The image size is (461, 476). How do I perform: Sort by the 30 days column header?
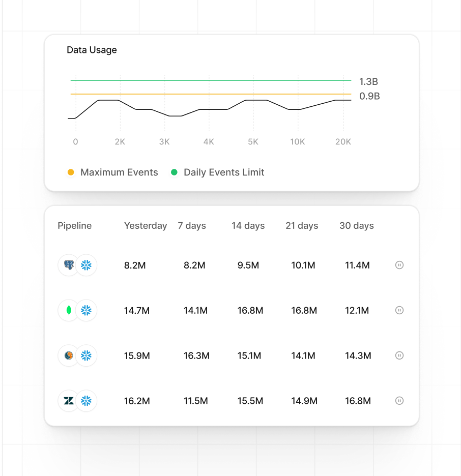pyautogui.click(x=357, y=225)
